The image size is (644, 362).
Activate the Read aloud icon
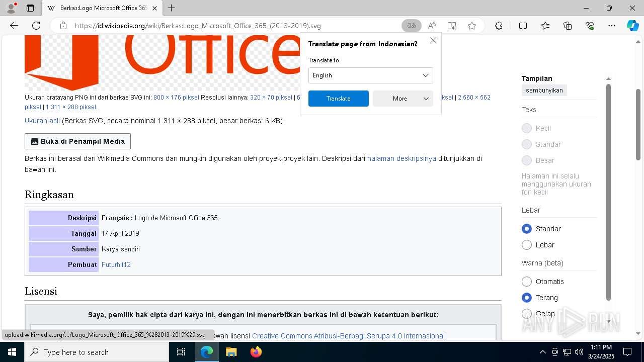point(432,26)
